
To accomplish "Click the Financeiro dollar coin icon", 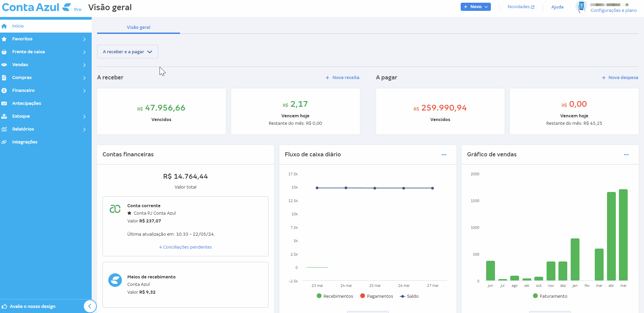I will point(4,91).
